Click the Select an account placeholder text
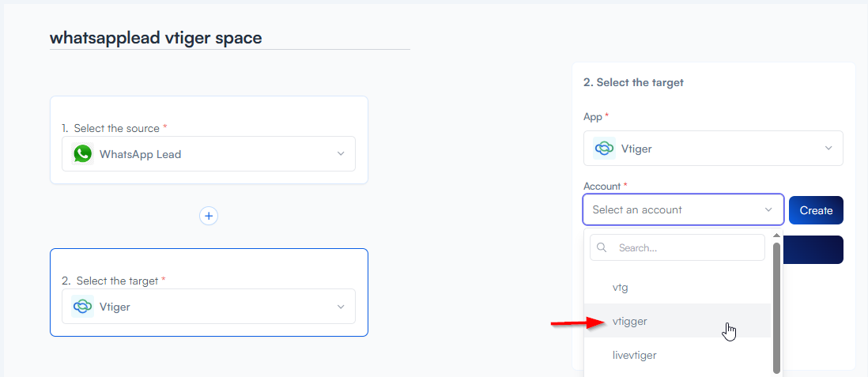Screen dimensions: 868x377 (x=637, y=210)
